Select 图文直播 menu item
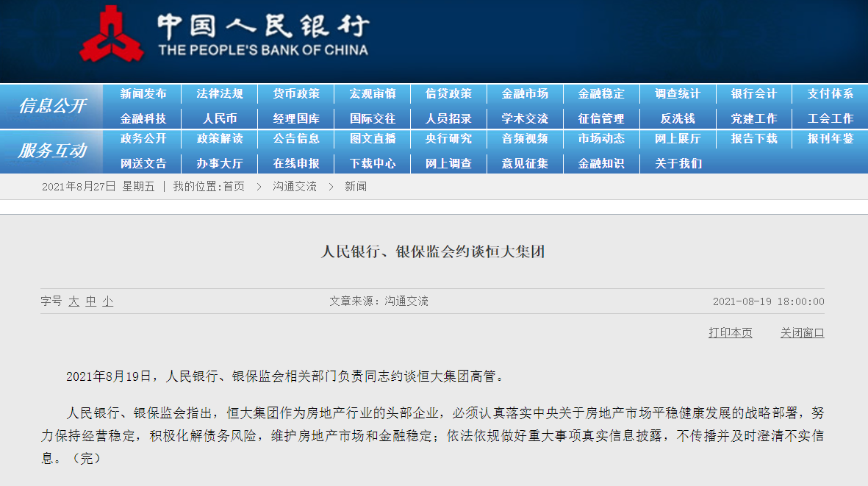The width and height of the screenshot is (868, 486). (373, 138)
